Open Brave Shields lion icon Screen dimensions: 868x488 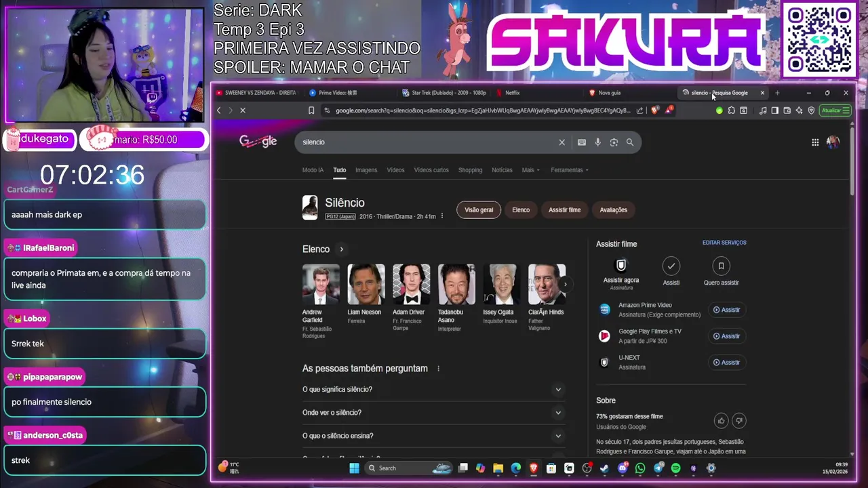[x=654, y=110]
